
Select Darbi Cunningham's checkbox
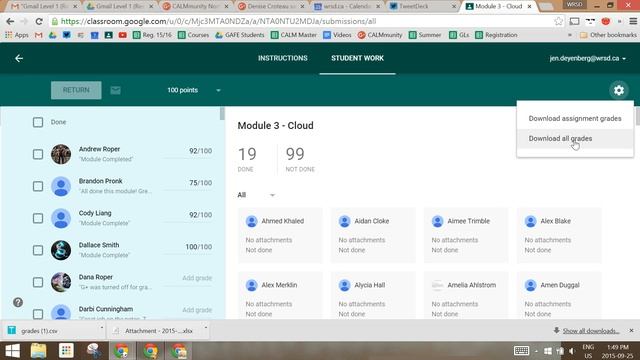click(x=38, y=314)
